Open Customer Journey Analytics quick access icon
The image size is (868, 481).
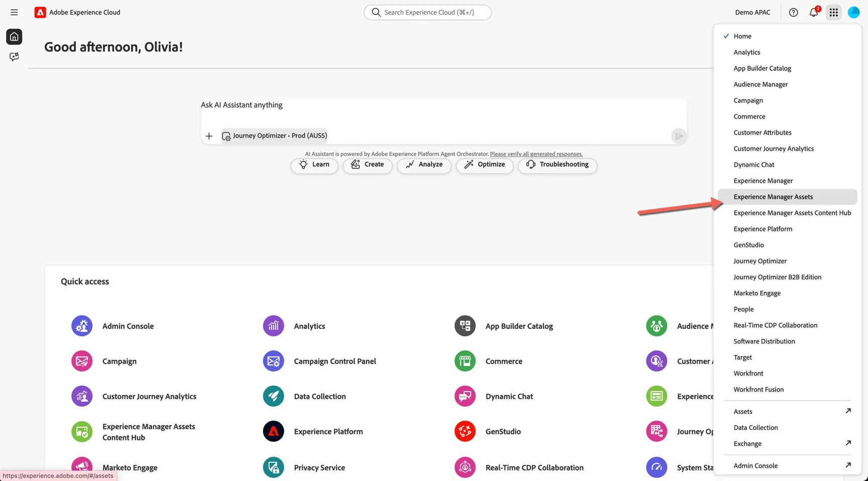pyautogui.click(x=82, y=396)
